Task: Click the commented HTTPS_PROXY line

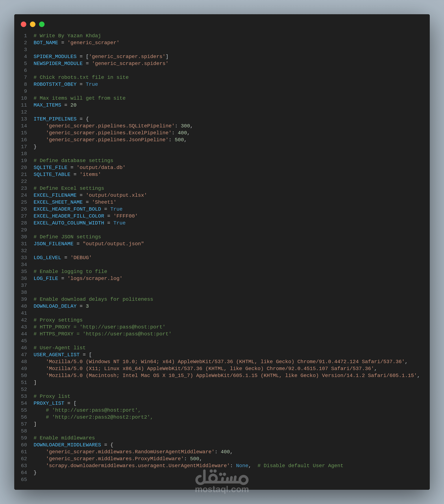Action: [x=102, y=334]
